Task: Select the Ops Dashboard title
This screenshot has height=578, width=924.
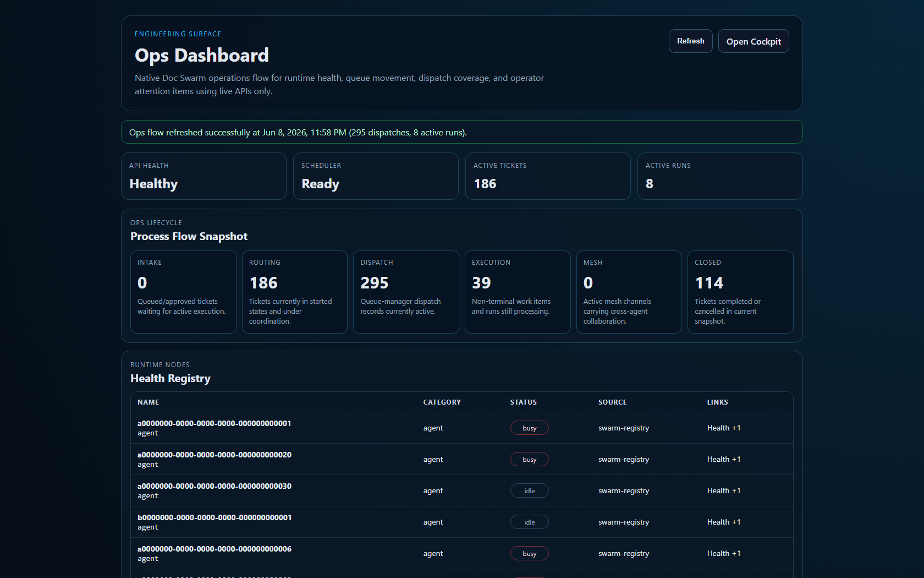Action: [202, 55]
